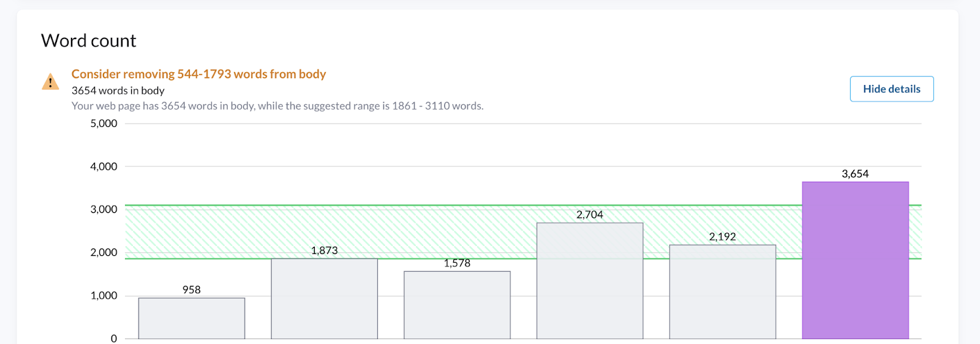Select the bar labeled 2,192
Viewport: 980px width, 344px height.
click(723, 292)
